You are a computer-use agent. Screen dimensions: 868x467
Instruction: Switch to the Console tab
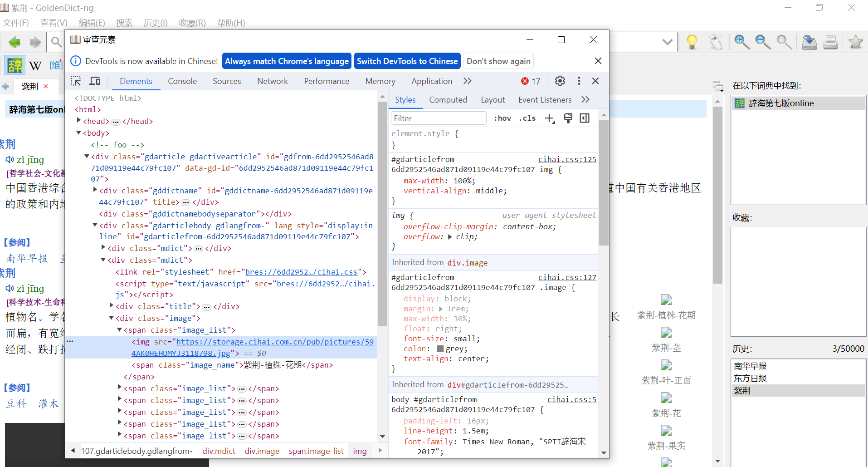pos(182,81)
